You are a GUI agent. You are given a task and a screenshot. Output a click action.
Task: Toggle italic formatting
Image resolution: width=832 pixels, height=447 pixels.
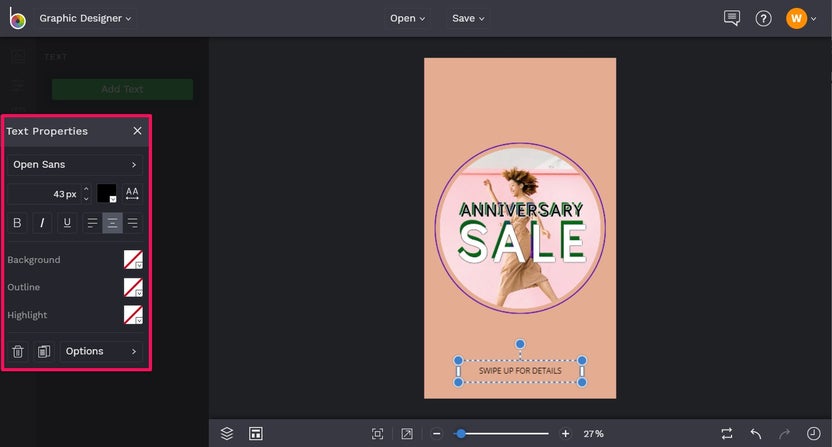[x=42, y=223]
